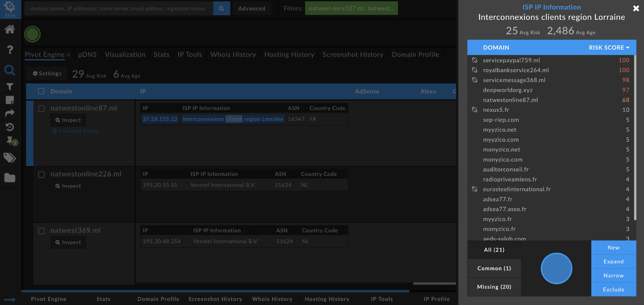The image size is (644, 305).
Task: Open the Help question mark icon
Action: point(10,49)
